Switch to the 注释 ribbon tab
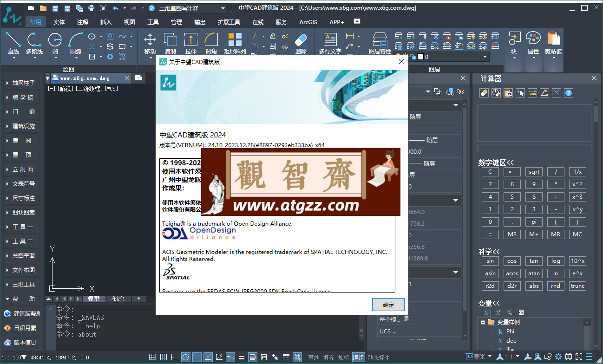Screen dimensions: 603x364 click(83, 22)
